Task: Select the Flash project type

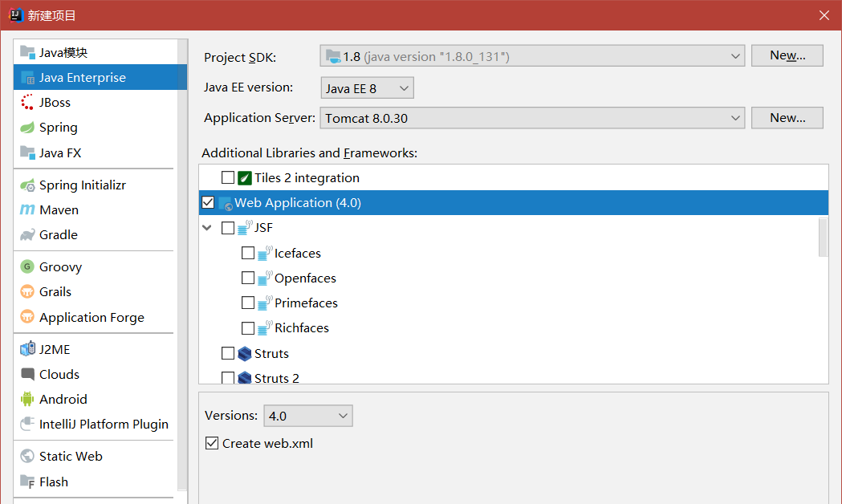Action: point(96,482)
